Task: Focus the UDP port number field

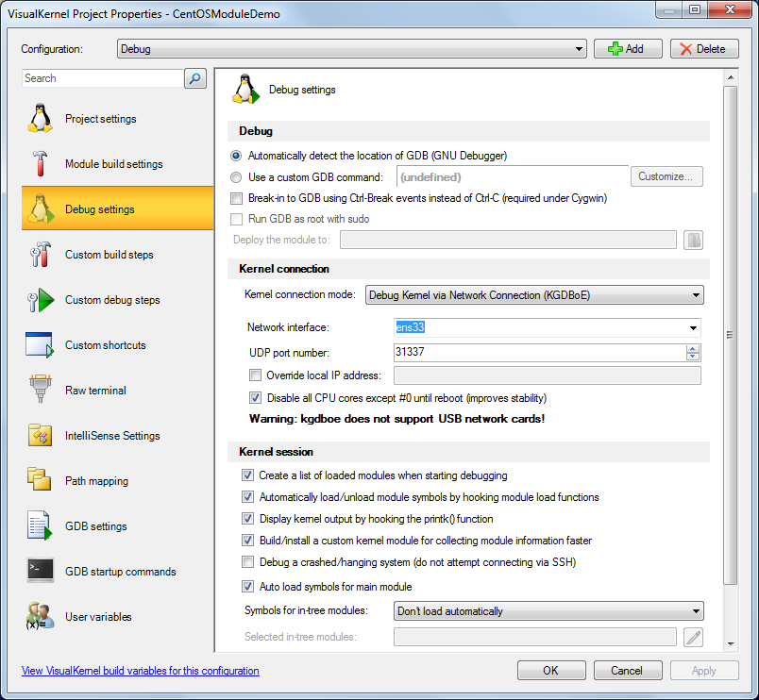Action: point(540,353)
